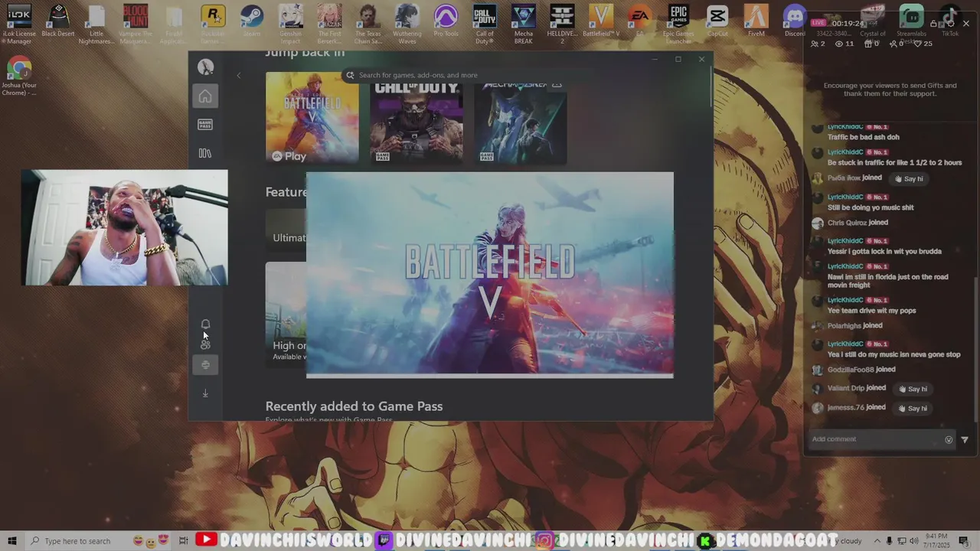Open Pro Tools desktop shortcut
980x551 pixels.
pyautogui.click(x=446, y=21)
